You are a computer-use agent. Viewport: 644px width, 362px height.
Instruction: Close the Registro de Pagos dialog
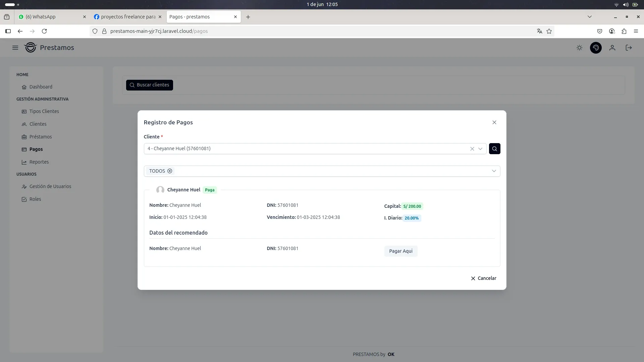tap(494, 122)
